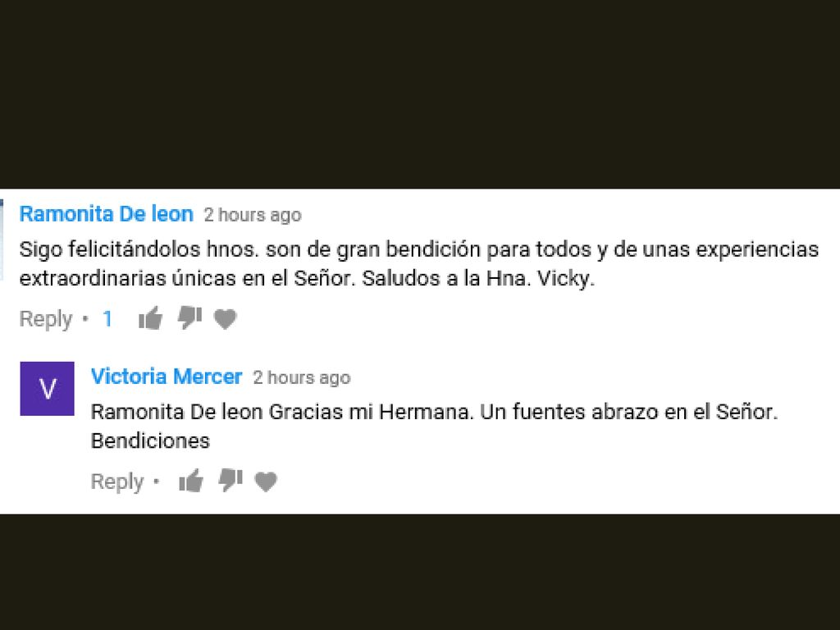Click the black video area above the comments

pyautogui.click(x=420, y=94)
